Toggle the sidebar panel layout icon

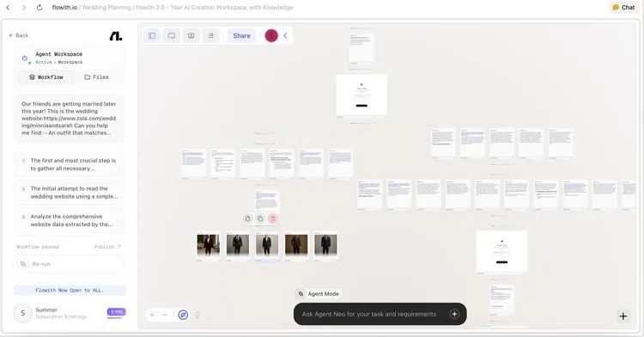pyautogui.click(x=152, y=36)
